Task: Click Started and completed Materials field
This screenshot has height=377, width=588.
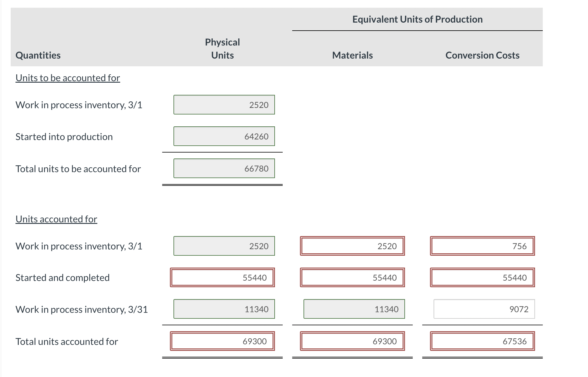Action: [x=352, y=277]
